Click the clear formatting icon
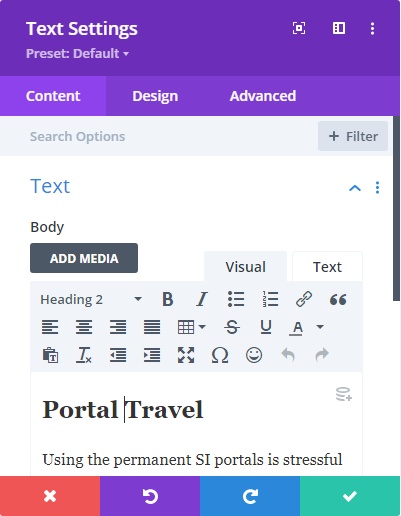Image resolution: width=401 pixels, height=516 pixels. [84, 355]
